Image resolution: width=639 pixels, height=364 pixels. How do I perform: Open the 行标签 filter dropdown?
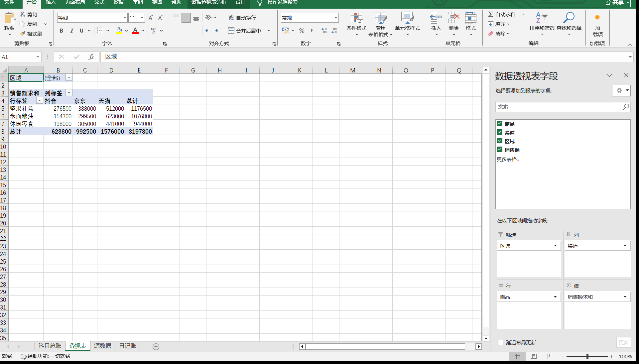coord(40,100)
